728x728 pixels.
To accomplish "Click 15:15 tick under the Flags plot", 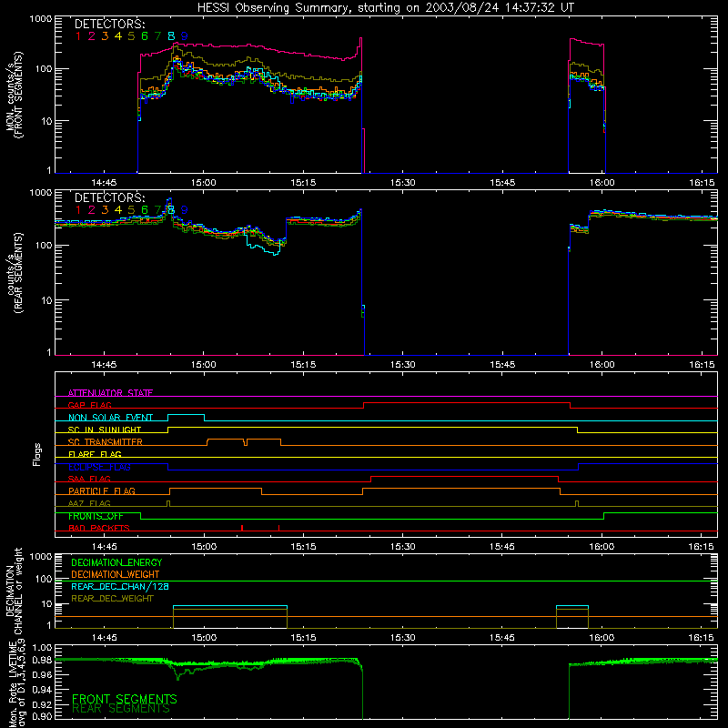I will tap(303, 547).
